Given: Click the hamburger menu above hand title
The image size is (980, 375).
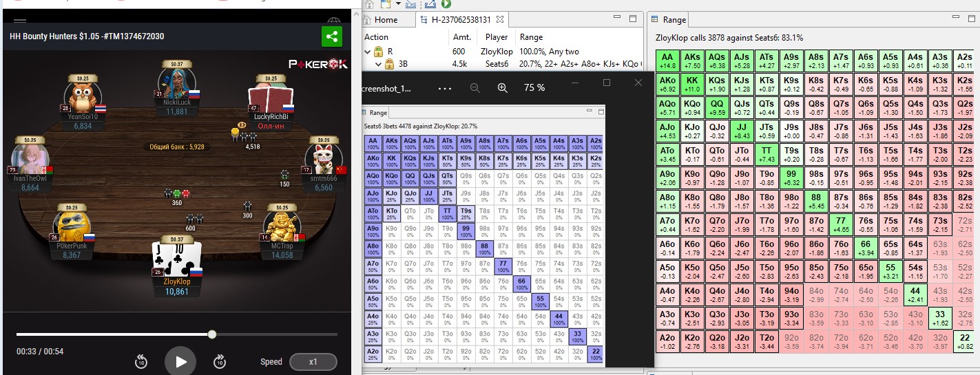Looking at the screenshot, I should point(20,22).
